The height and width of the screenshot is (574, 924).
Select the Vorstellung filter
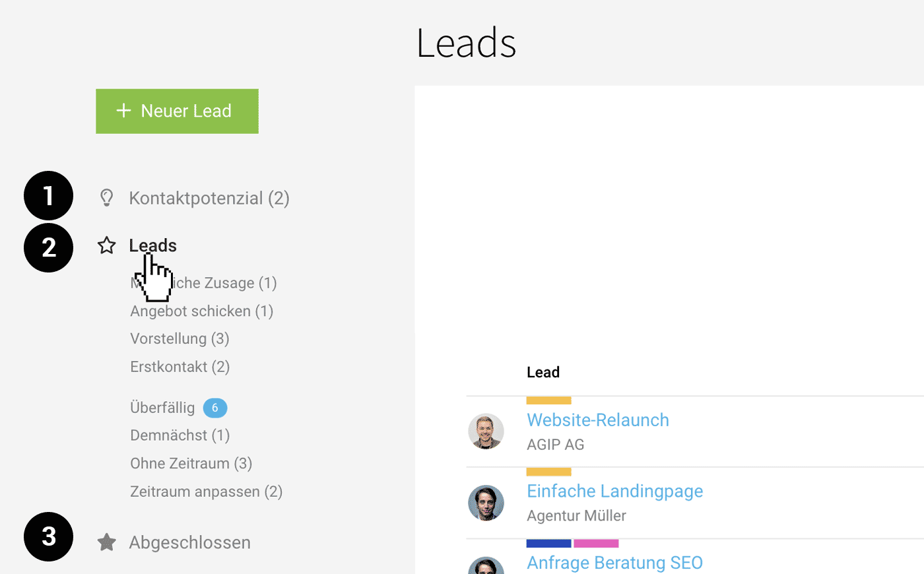180,338
